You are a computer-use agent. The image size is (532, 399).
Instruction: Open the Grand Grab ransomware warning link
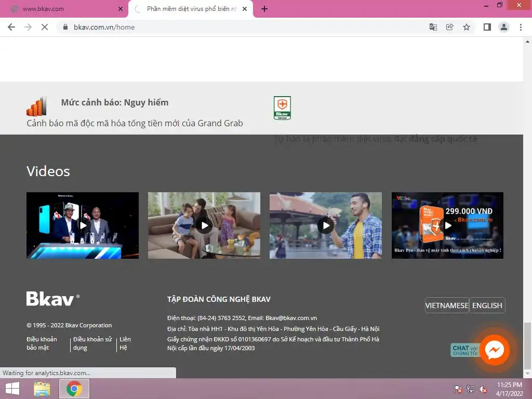point(135,123)
